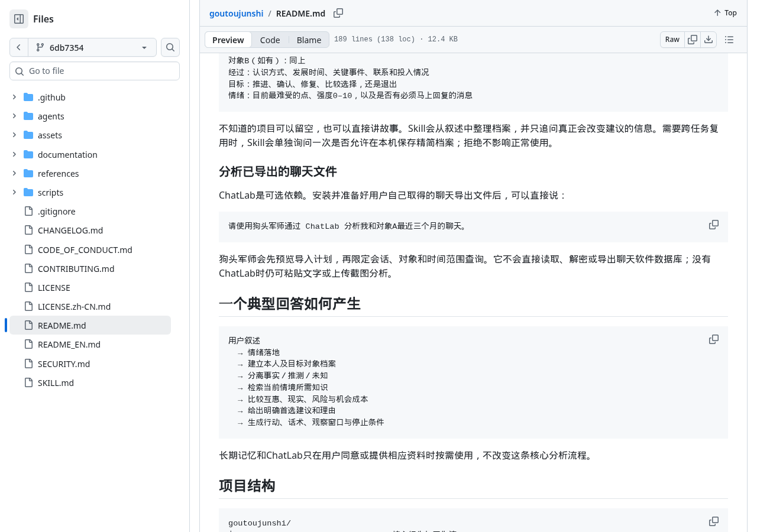Expand the .github folder

click(14, 97)
